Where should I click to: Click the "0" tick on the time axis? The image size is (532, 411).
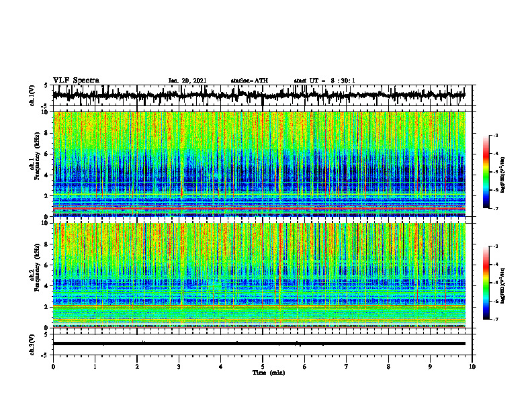pyautogui.click(x=53, y=367)
